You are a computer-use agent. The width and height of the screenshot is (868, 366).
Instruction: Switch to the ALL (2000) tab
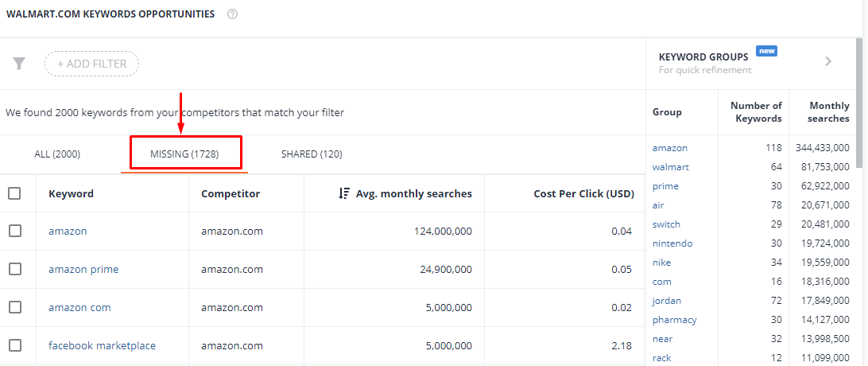(x=57, y=154)
